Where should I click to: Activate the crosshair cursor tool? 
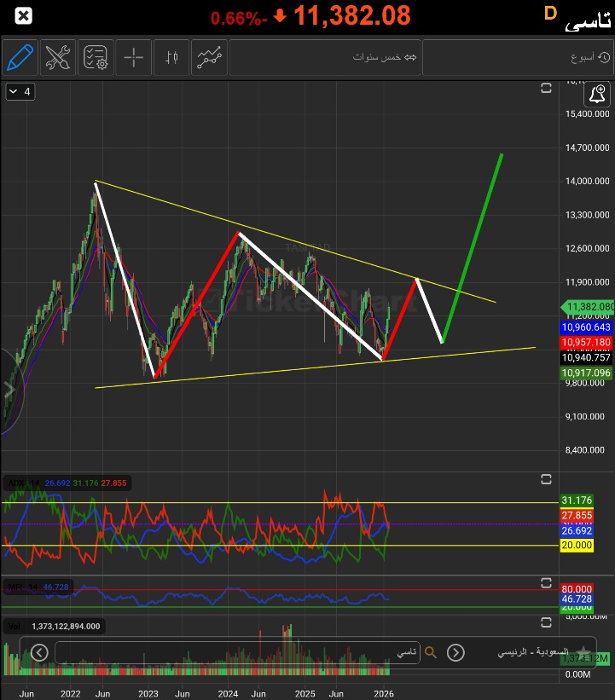pyautogui.click(x=134, y=57)
